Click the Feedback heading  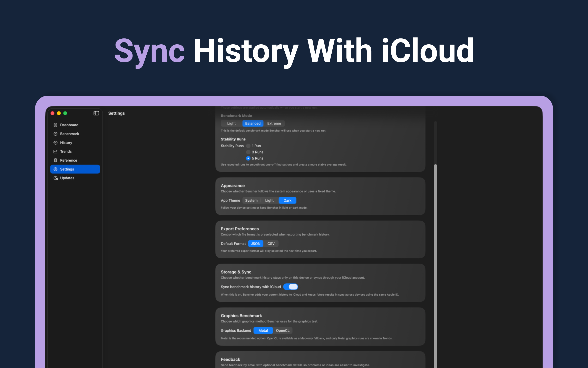230,359
